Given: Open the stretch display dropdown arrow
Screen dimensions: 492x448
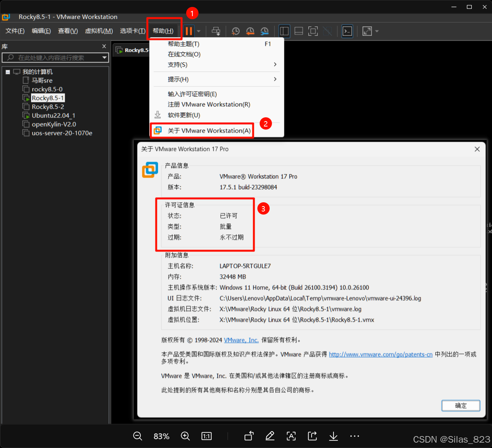Looking at the screenshot, I should [x=377, y=31].
